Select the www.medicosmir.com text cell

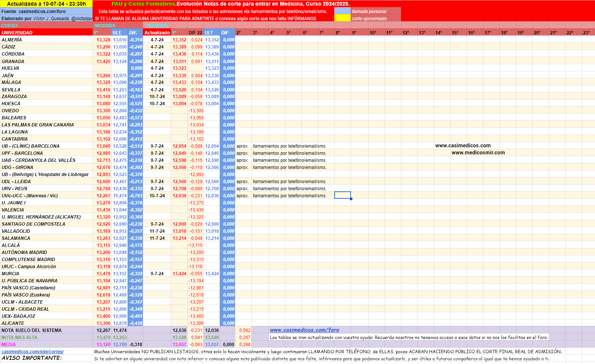pos(478,153)
